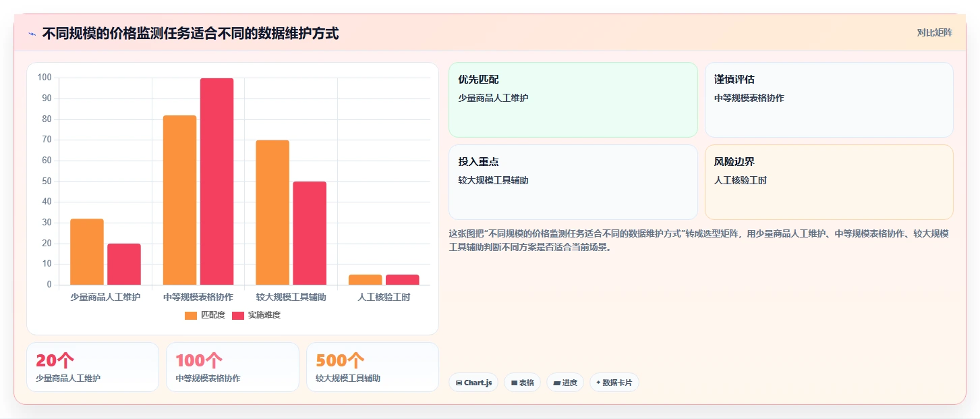Select the 风险边界 card
The image size is (980, 419).
click(x=829, y=182)
